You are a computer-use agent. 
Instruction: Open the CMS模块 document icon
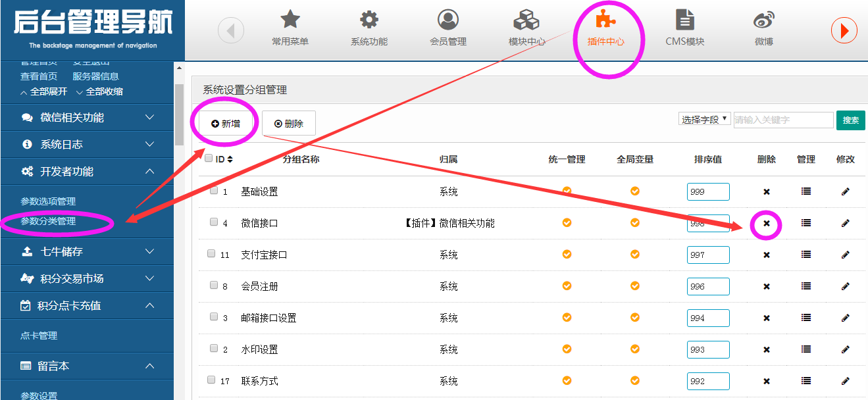[685, 20]
